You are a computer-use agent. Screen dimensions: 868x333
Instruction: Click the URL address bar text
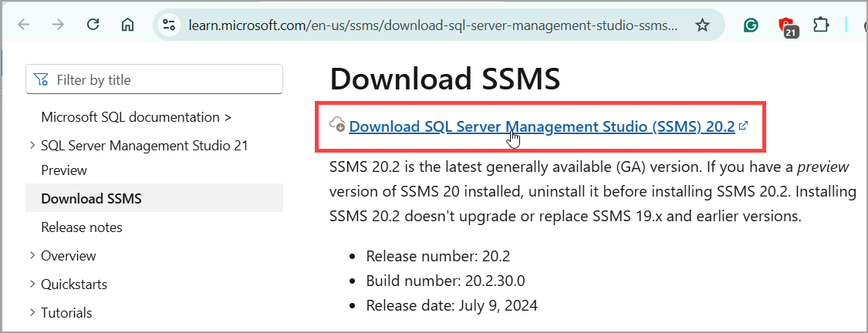(x=432, y=25)
